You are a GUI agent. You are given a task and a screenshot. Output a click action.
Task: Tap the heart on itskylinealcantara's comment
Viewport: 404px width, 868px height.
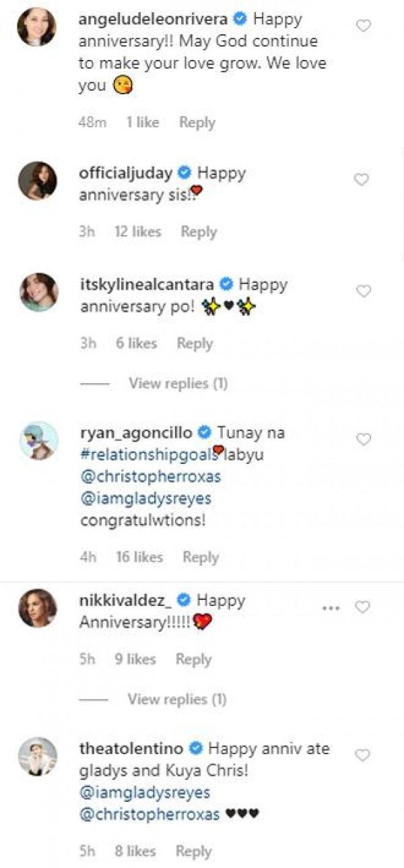[363, 292]
